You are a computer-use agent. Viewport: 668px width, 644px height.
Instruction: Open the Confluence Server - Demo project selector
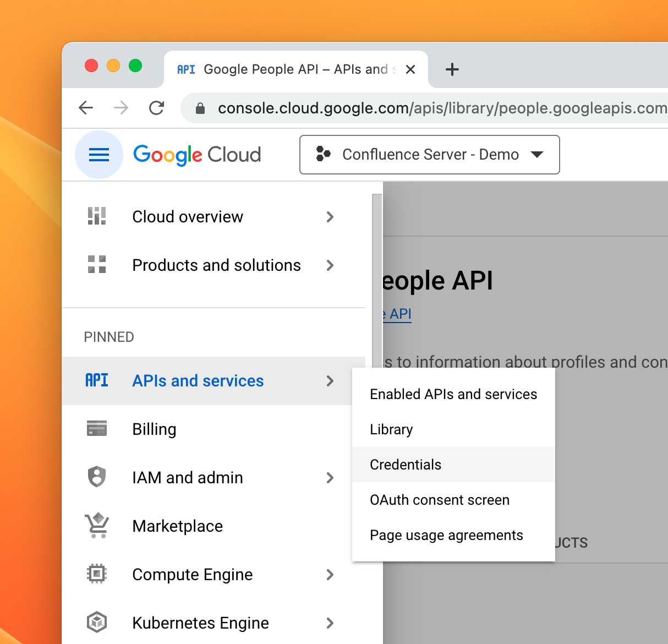(429, 155)
